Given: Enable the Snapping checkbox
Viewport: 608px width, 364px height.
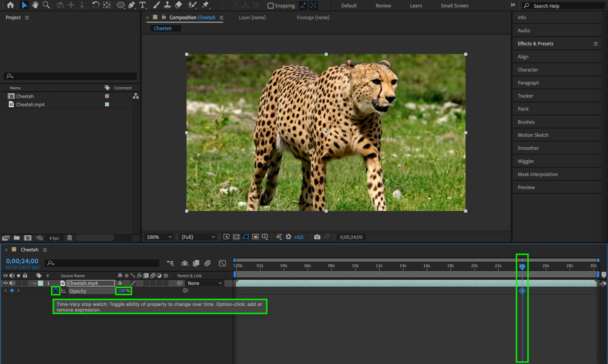Looking at the screenshot, I should pos(270,5).
